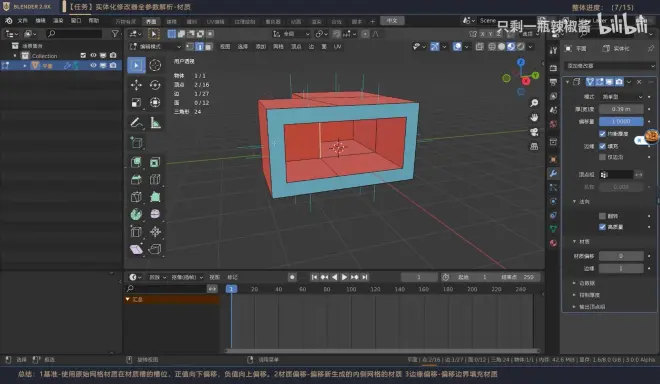
Task: Select the Scale tool
Action: [136, 102]
